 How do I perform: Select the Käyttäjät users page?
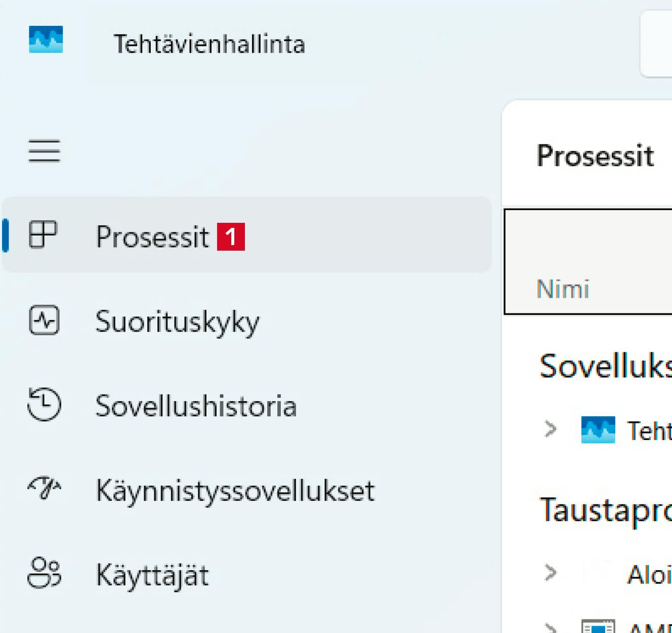tap(152, 575)
